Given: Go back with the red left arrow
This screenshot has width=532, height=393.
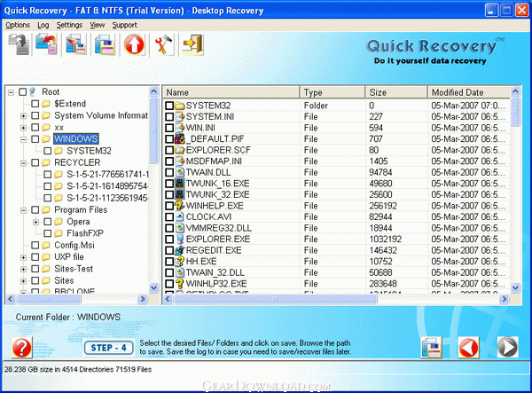Looking at the screenshot, I should [468, 347].
